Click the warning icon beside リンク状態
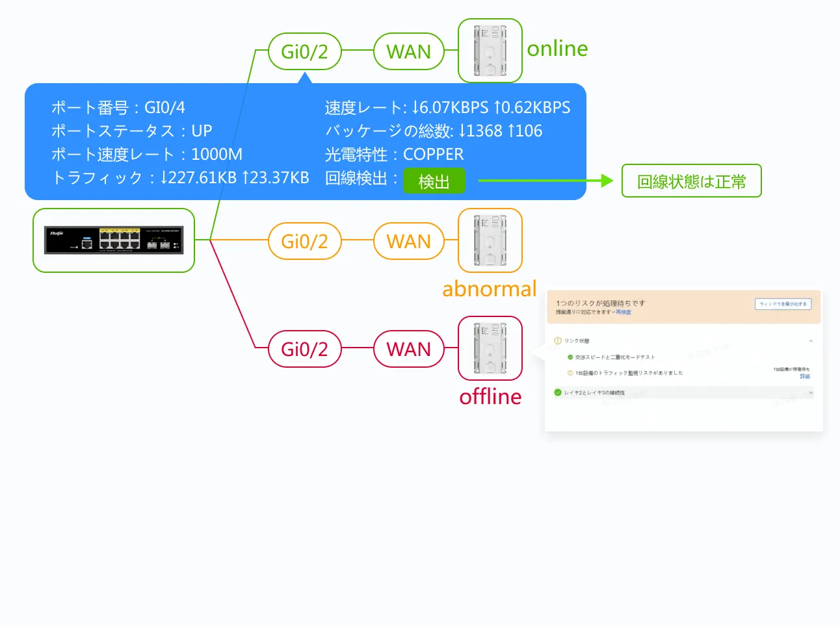840x625 pixels. [x=558, y=340]
